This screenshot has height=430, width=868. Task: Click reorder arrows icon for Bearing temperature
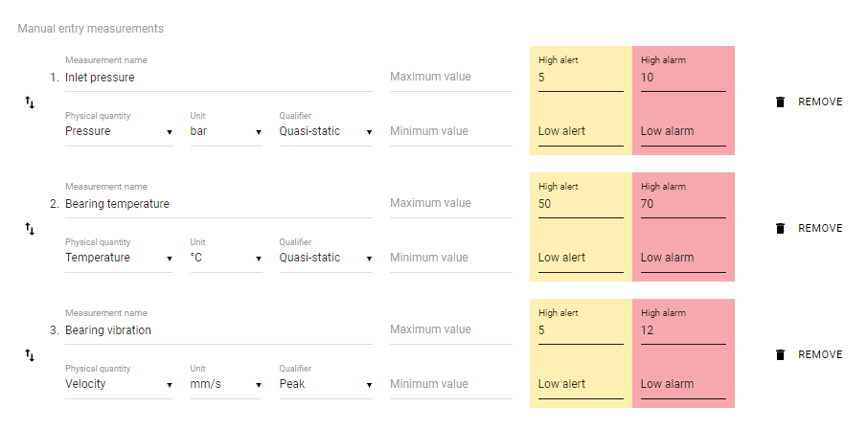coord(30,229)
